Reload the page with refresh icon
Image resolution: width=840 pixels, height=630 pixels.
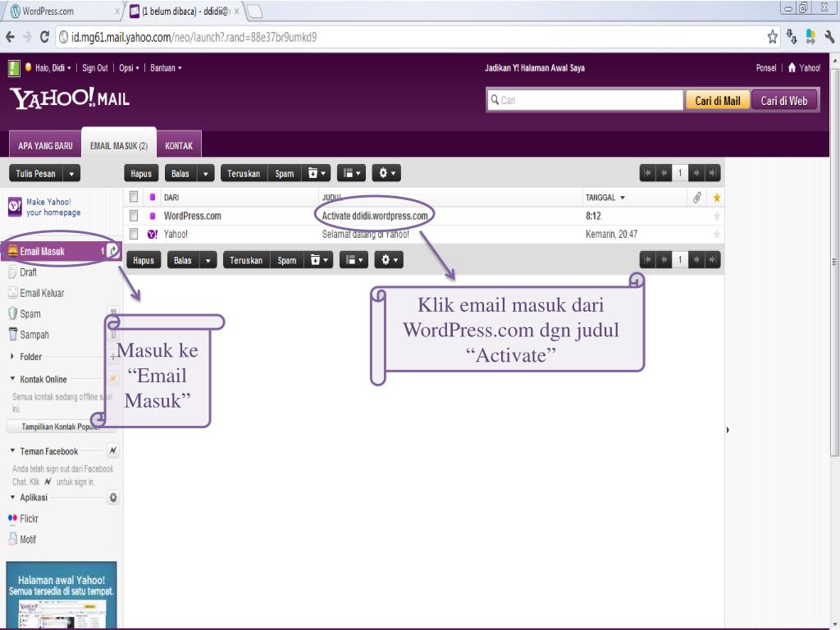44,37
